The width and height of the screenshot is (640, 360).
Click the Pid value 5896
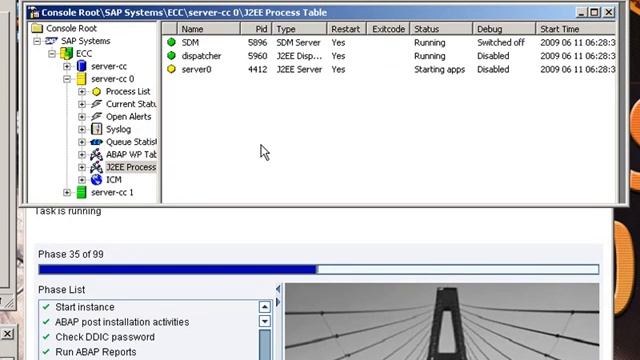click(x=257, y=42)
